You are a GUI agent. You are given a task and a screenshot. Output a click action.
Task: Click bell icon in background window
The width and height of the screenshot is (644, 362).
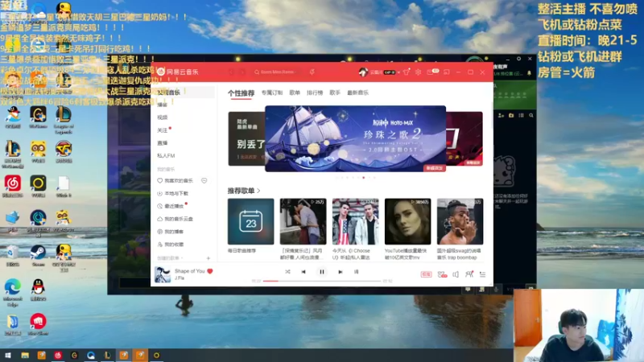click(x=529, y=73)
